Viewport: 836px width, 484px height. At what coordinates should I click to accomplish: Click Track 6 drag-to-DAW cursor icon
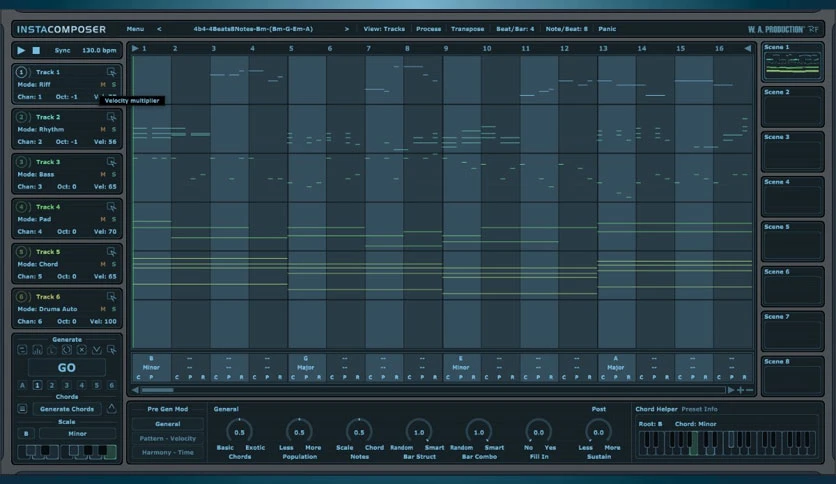tap(111, 296)
